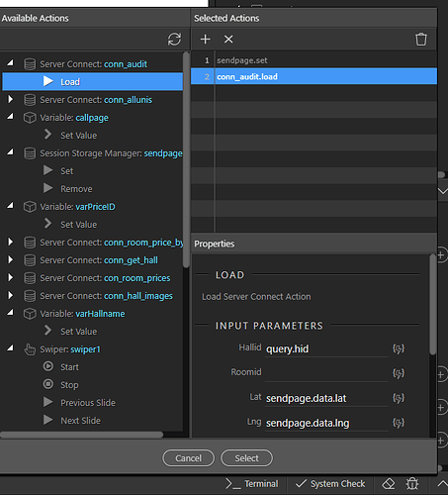Expand Server Connect conn_get_hall node
Image resolution: width=448 pixels, height=495 pixels.
pos(11,259)
